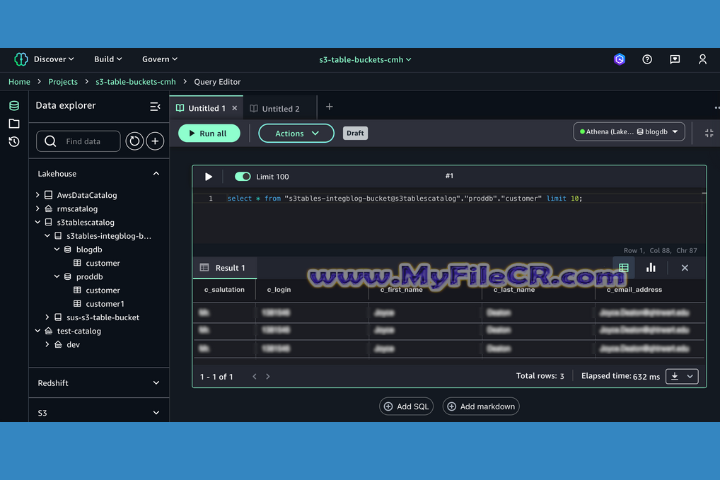The image size is (720, 480).
Task: Click the Run all button
Action: click(209, 133)
